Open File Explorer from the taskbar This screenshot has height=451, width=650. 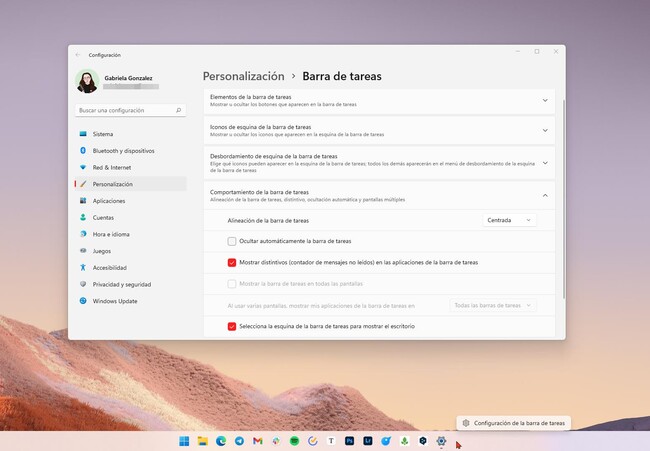pos(202,441)
